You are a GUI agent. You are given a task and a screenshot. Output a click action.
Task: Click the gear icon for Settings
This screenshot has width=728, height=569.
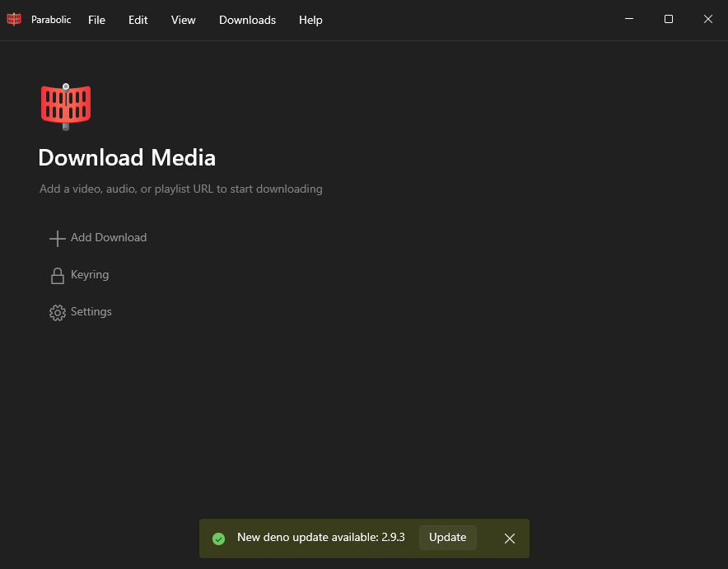click(x=58, y=313)
